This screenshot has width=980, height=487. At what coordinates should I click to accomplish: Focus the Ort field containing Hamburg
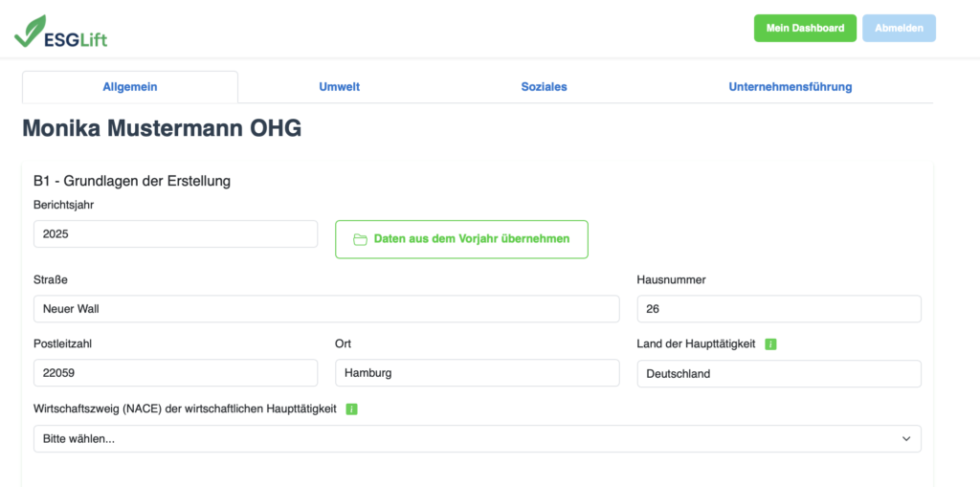tap(477, 373)
